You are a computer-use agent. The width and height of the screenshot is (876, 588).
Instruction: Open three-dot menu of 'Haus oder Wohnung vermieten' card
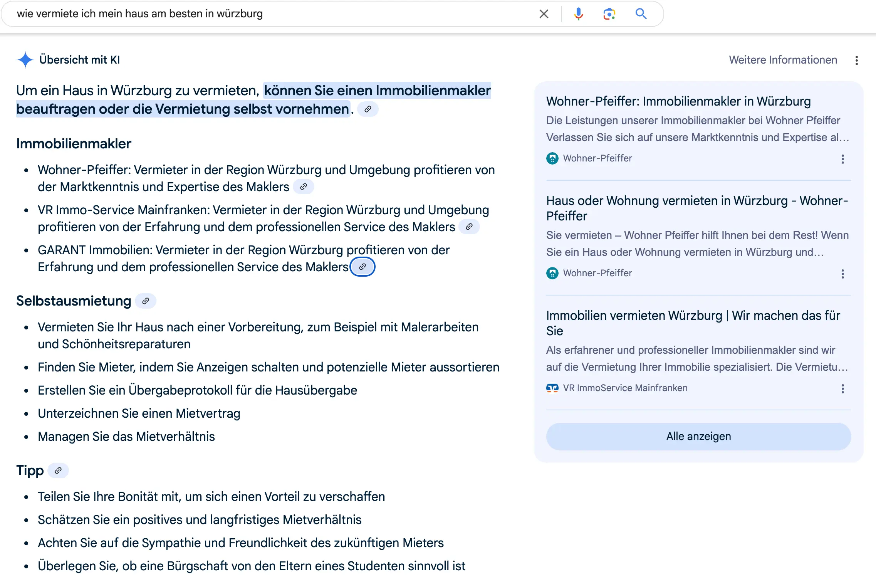click(843, 274)
